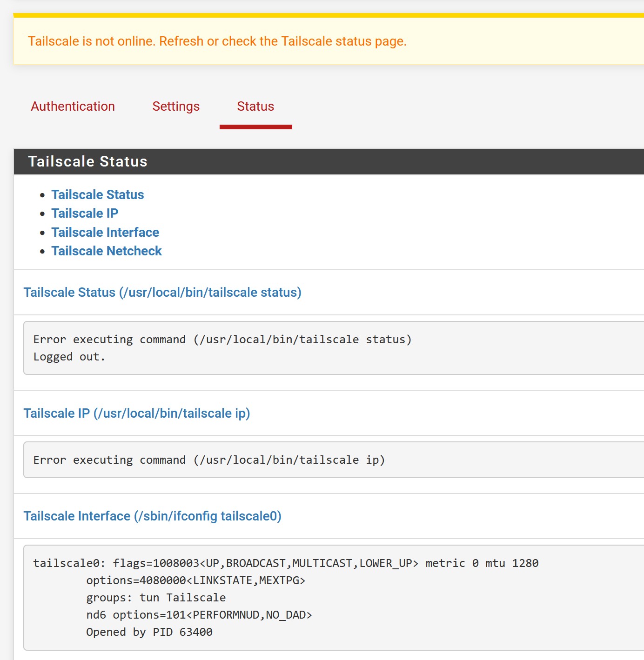644x660 pixels.
Task: Follow the Tailscale IP list link
Action: [x=85, y=213]
